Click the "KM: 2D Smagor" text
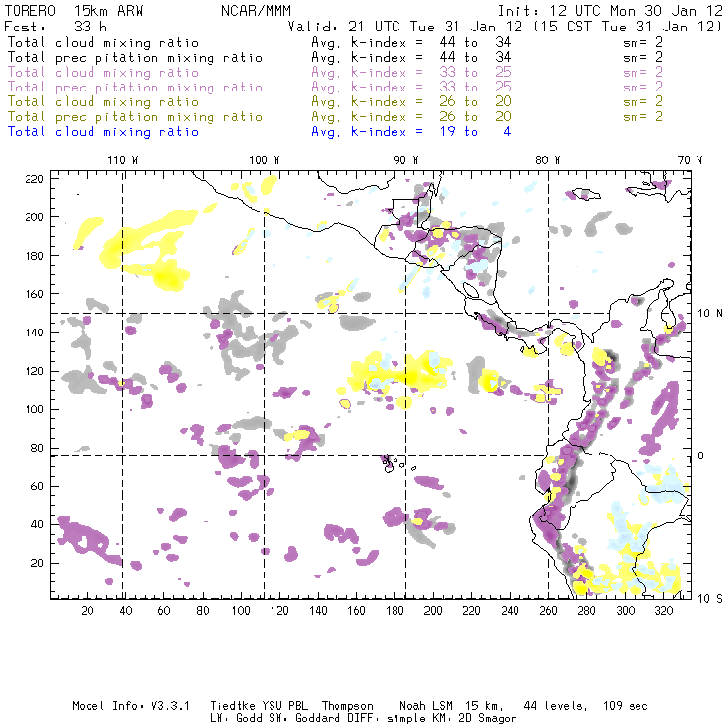Image resolution: width=728 pixels, height=728 pixels. point(473,718)
